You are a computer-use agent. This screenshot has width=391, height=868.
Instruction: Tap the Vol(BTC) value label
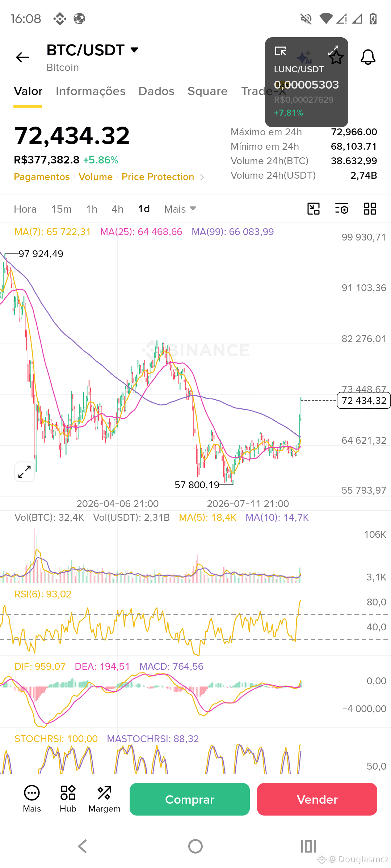click(x=49, y=518)
